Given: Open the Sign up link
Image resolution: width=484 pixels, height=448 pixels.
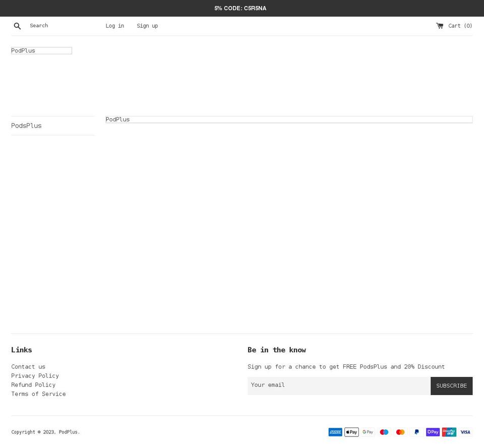Looking at the screenshot, I should pos(147,26).
